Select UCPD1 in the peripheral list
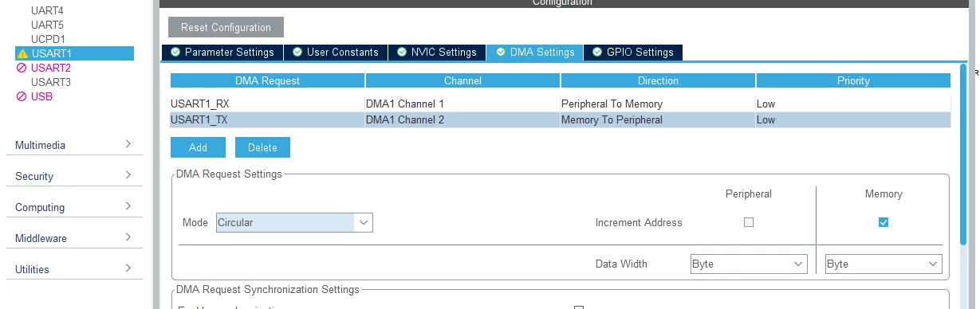Image resolution: width=980 pixels, height=309 pixels. (48, 39)
